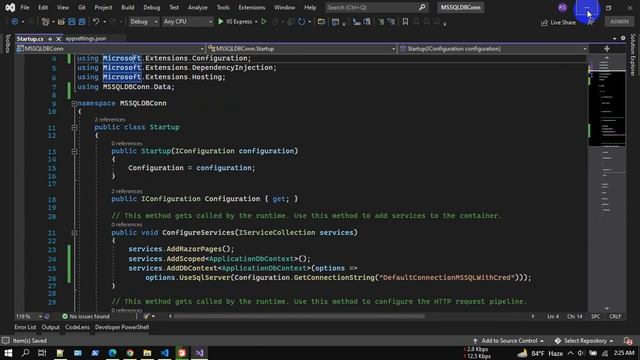Start debugging with the IIS Express play button

tap(221, 22)
